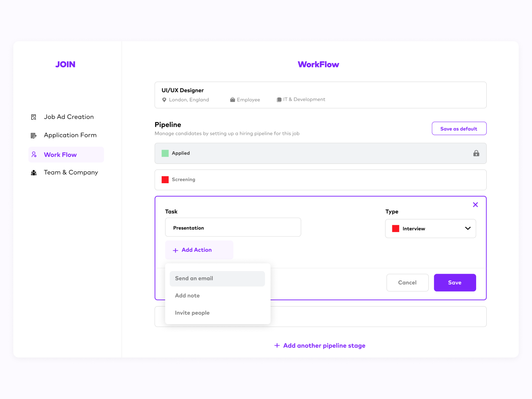Expand the pipeline stage type selector chevron
This screenshot has width=532, height=399.
pyautogui.click(x=467, y=228)
